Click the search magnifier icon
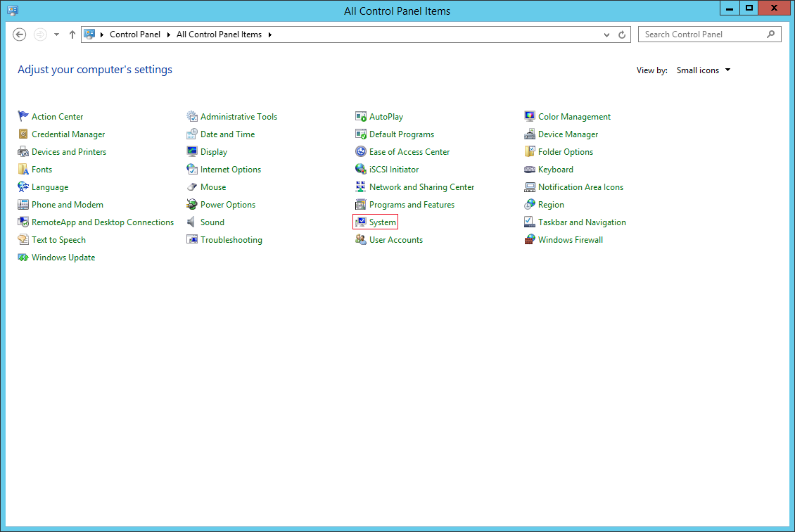The width and height of the screenshot is (795, 532). pos(770,34)
